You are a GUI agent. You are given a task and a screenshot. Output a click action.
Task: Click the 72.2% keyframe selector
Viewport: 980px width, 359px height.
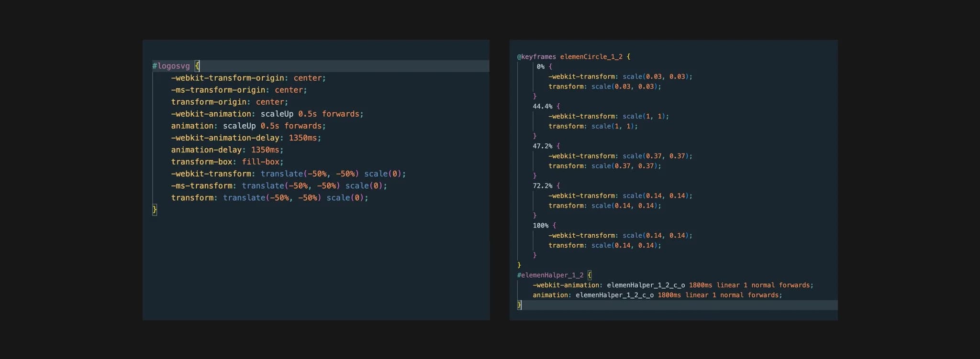click(542, 186)
